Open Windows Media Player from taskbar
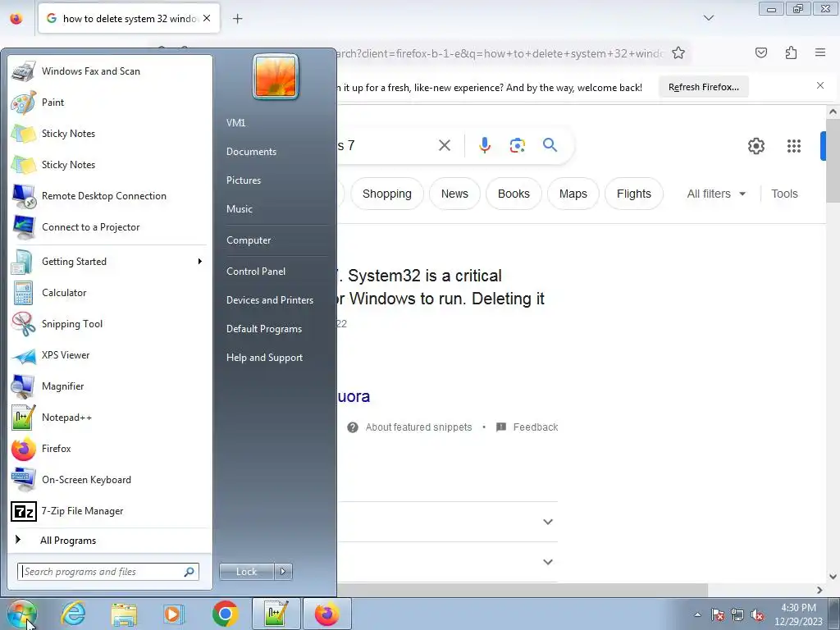Screen dimensions: 840x630 point(174,614)
